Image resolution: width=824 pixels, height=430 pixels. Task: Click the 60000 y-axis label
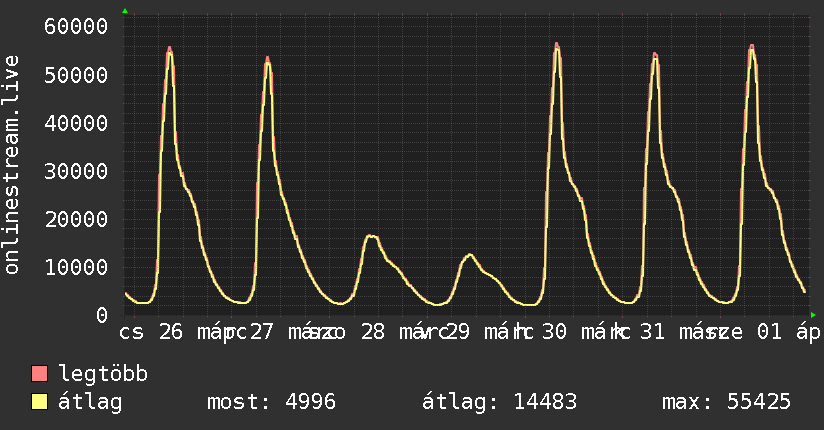click(x=76, y=26)
